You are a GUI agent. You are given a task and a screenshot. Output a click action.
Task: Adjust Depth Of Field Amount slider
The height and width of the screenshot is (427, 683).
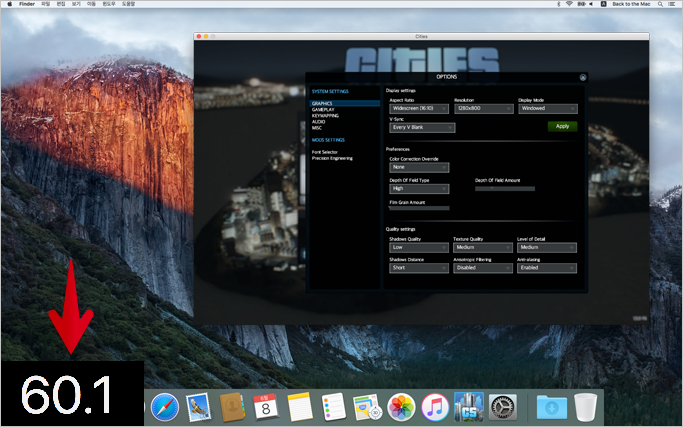(x=505, y=189)
